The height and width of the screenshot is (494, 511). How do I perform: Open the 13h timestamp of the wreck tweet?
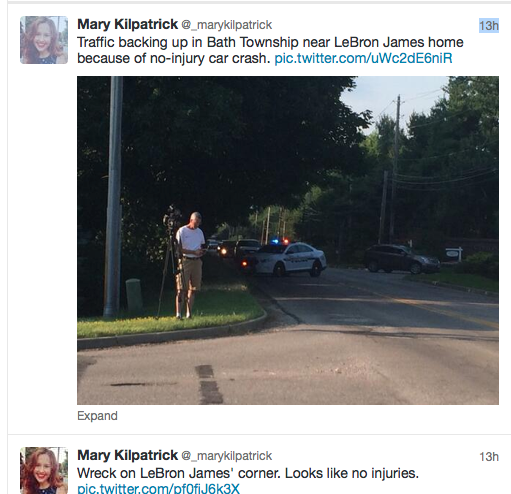(x=489, y=456)
